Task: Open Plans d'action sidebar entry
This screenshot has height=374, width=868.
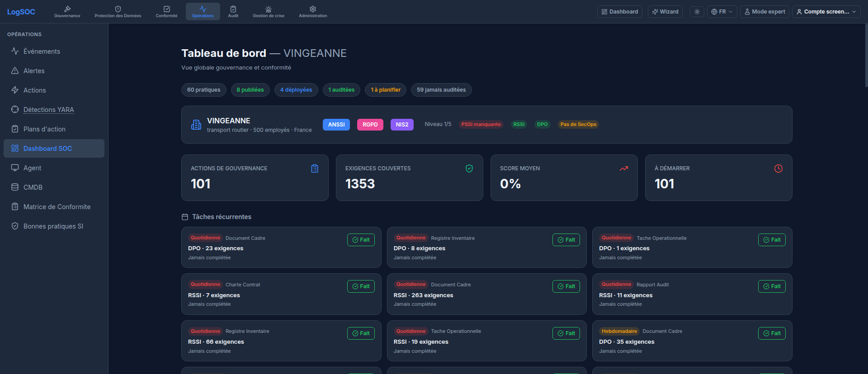Action: click(54, 129)
